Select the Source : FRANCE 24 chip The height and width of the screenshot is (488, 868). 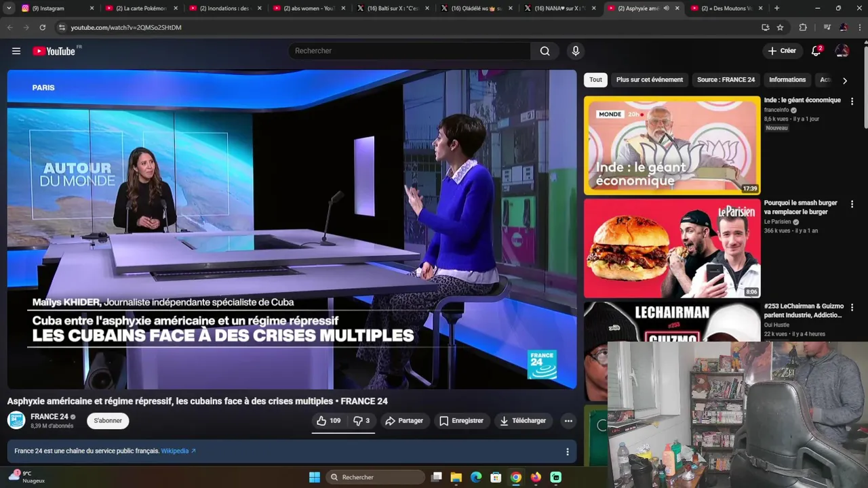(x=726, y=80)
